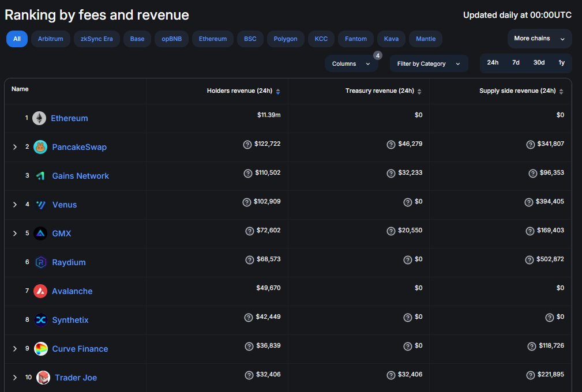Click help icon beside Raydium supply side $502,872
582x392 pixels.
click(x=530, y=260)
